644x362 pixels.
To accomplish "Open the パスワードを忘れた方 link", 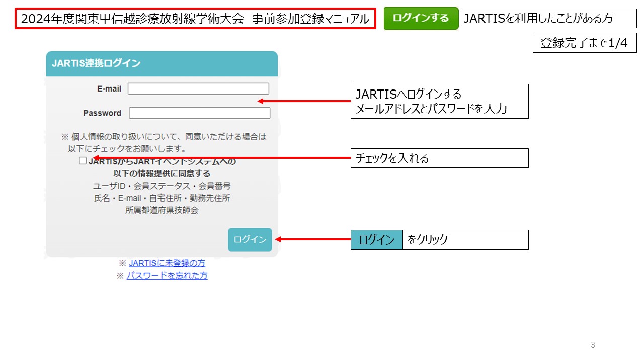I will click(167, 276).
